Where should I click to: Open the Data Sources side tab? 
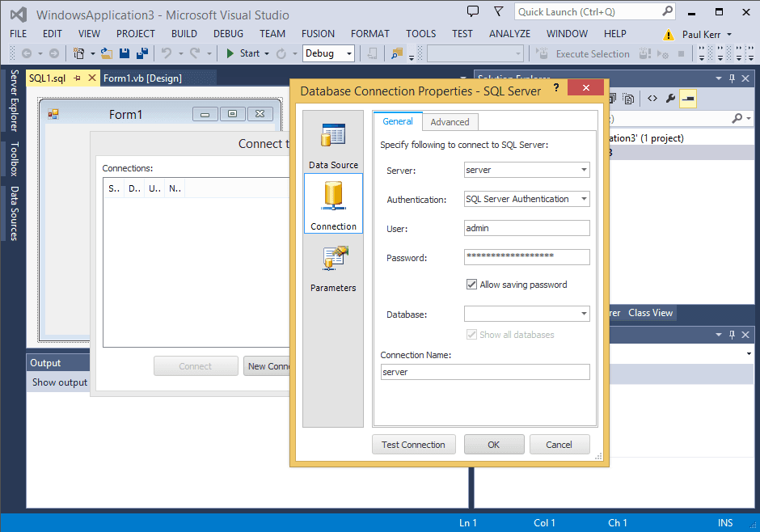tap(14, 213)
